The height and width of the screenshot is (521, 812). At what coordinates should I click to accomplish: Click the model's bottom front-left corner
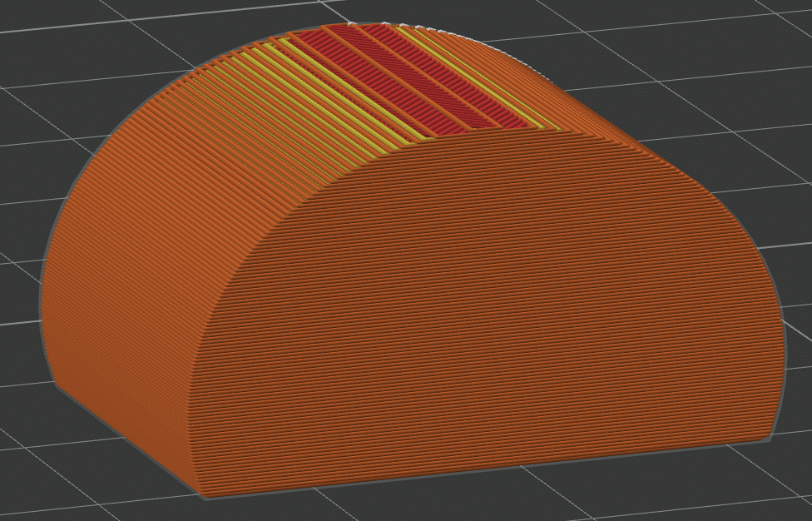(x=204, y=496)
